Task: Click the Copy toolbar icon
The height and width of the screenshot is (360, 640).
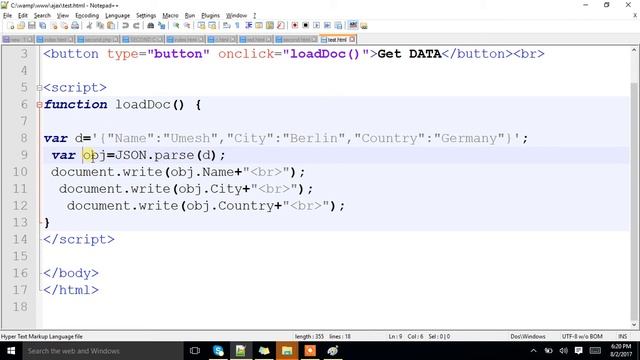Action: tap(100, 25)
